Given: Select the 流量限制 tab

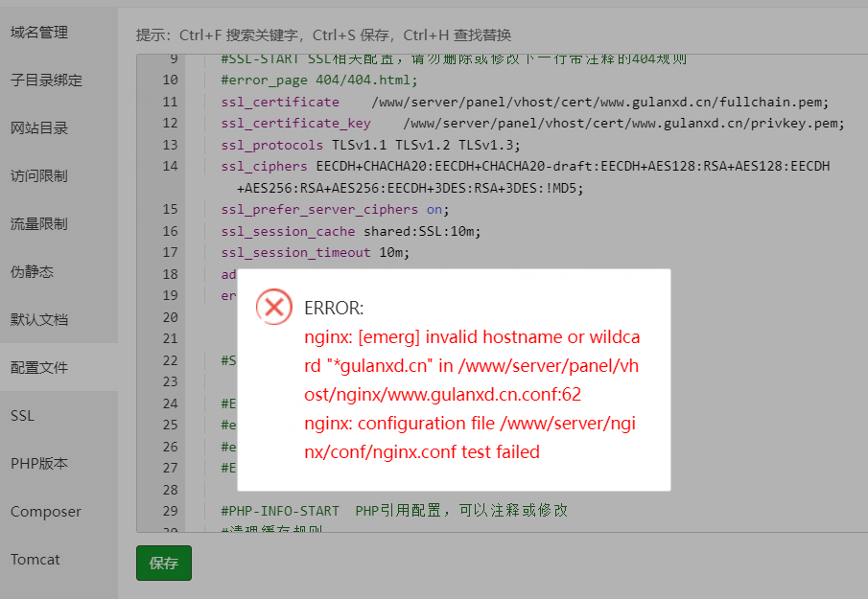Looking at the screenshot, I should (39, 224).
